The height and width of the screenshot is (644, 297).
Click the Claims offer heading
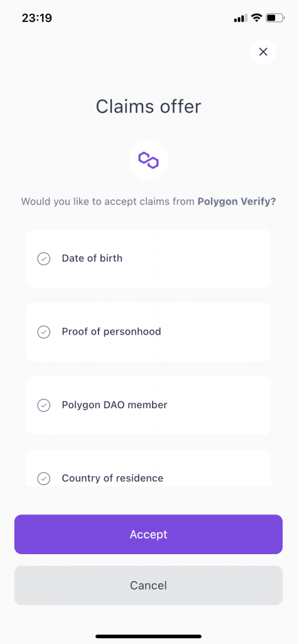coord(148,107)
